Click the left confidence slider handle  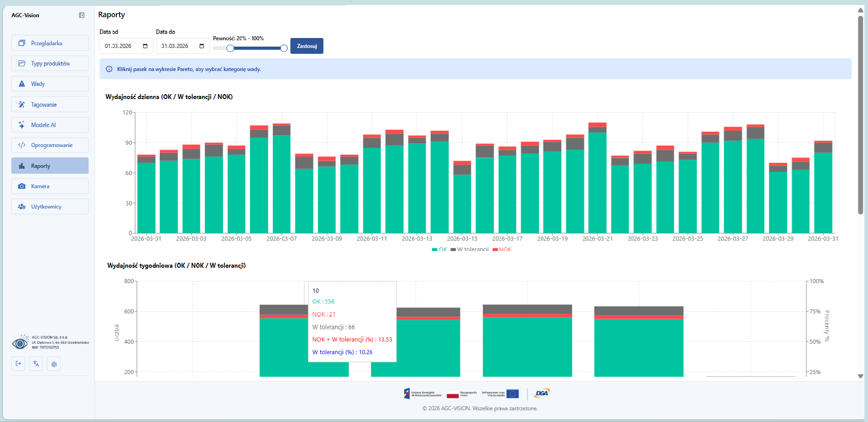click(230, 48)
